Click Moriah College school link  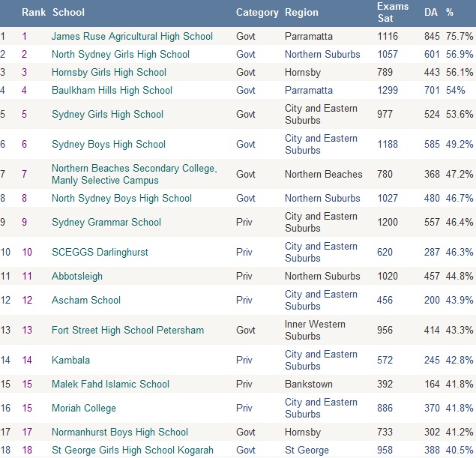84,408
